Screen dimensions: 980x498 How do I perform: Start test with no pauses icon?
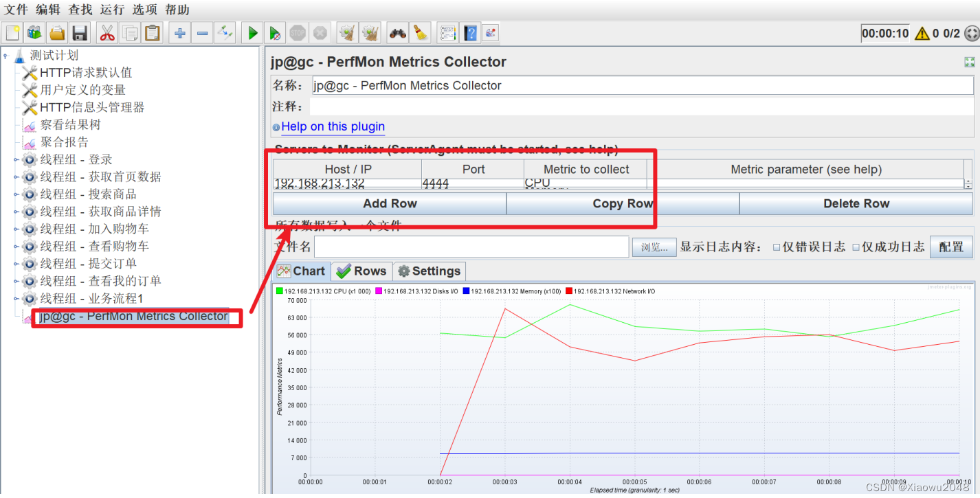coord(275,32)
